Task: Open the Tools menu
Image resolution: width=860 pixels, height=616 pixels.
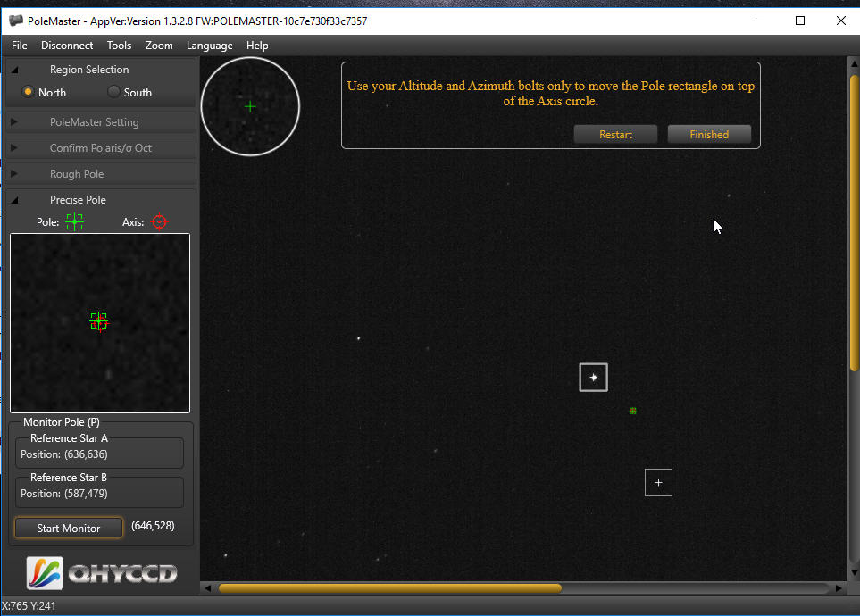Action: click(x=119, y=46)
